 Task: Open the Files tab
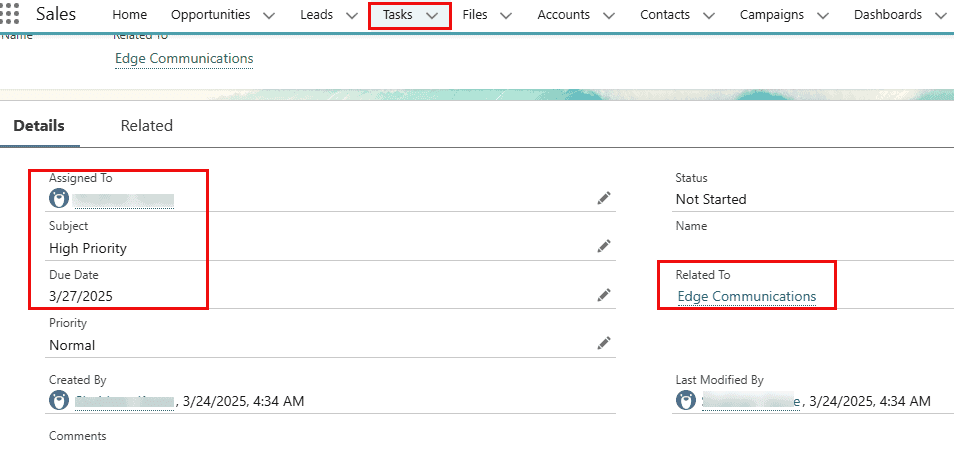point(475,15)
